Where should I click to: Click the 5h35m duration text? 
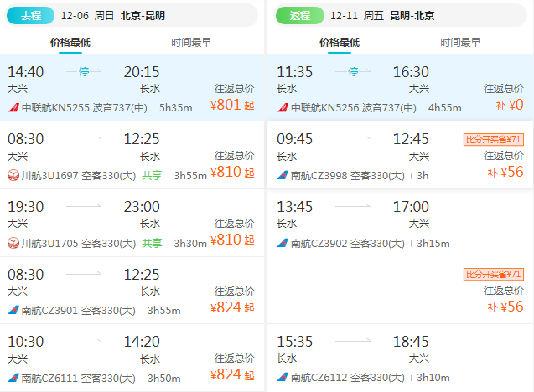(176, 108)
